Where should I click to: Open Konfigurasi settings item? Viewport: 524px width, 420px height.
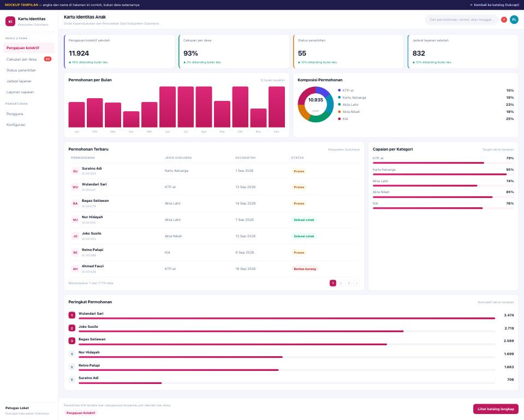click(29, 125)
